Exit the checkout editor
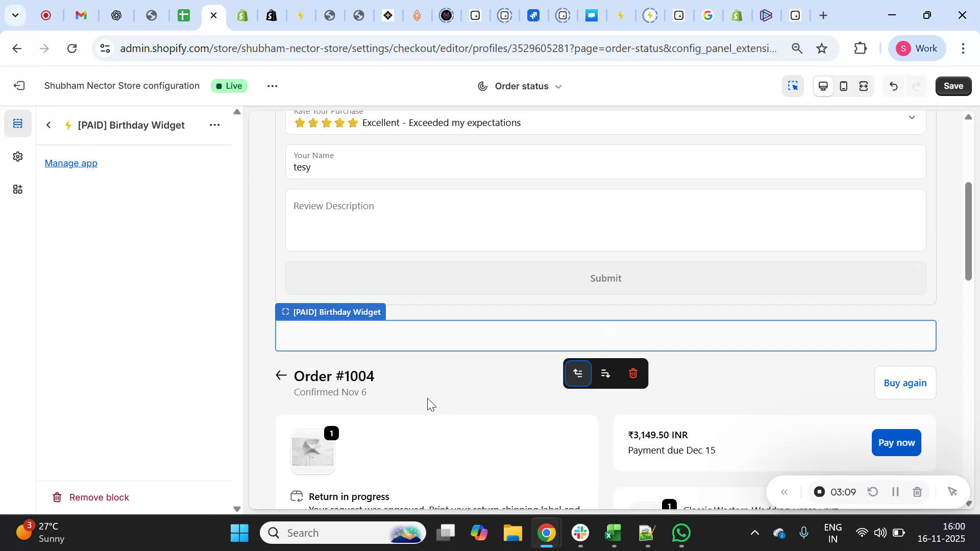This screenshot has height=551, width=980. 19,86
